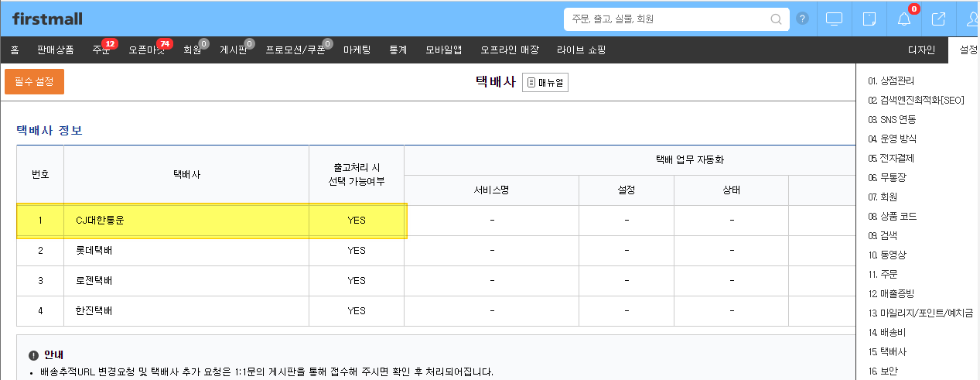Viewport: 980px width, 380px height.
Task: Go to 12. 매출증빙 settings
Action: [891, 293]
